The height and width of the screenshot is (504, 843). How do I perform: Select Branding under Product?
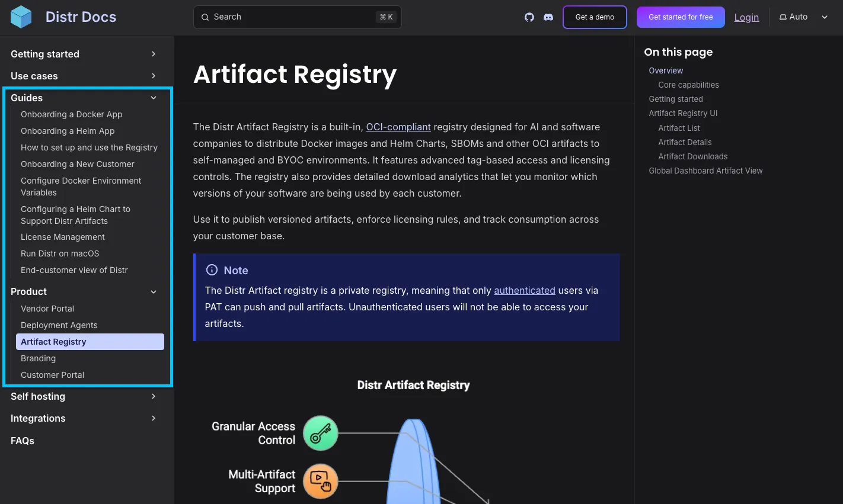pos(38,358)
